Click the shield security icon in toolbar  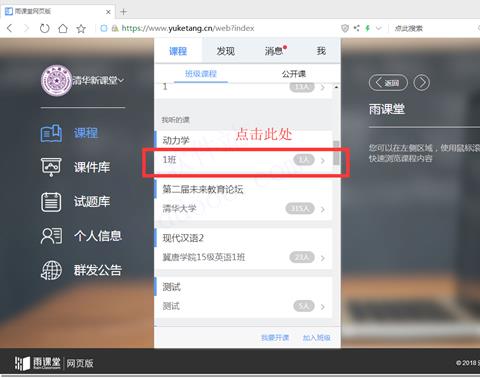coord(345,28)
